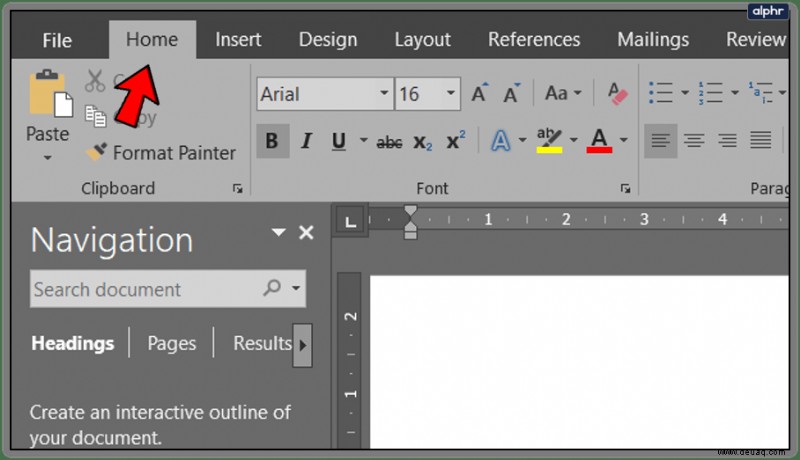Click inside the blank document page

click(x=579, y=362)
